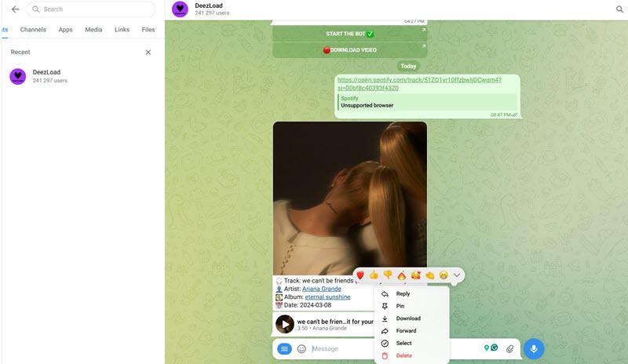This screenshot has height=364, width=628.
Task: Open the album cover image
Action: point(349,198)
